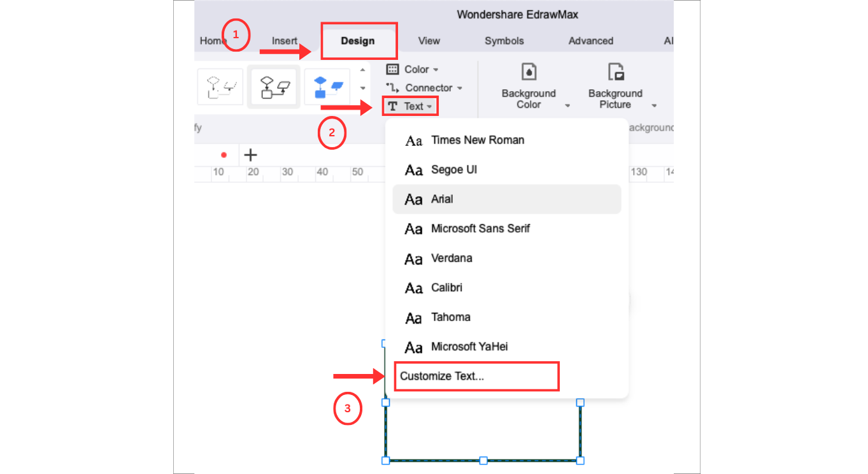This screenshot has height=474, width=868.
Task: Click the bottom-left corner handle of shape
Action: coord(385,460)
